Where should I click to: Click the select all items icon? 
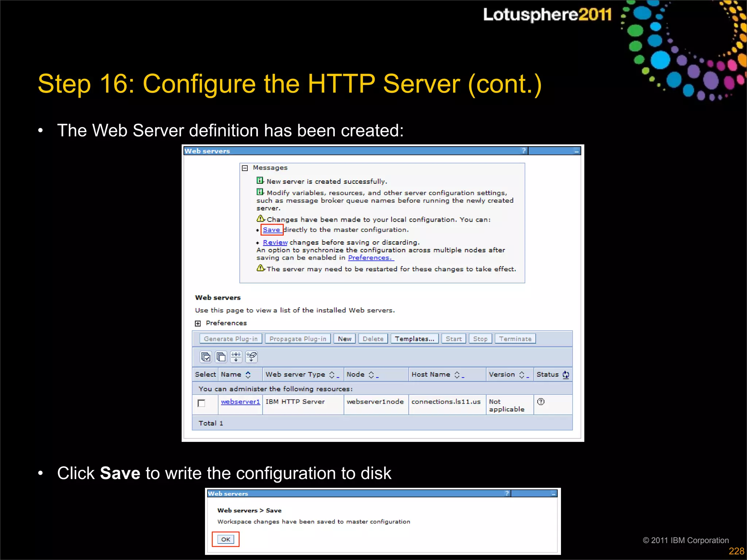[206, 357]
